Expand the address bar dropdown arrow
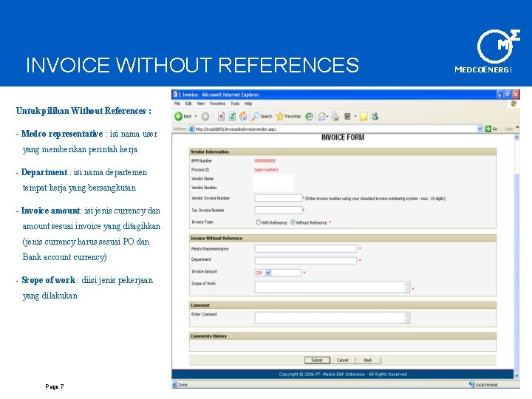This screenshot has height=399, width=532. 480,129
